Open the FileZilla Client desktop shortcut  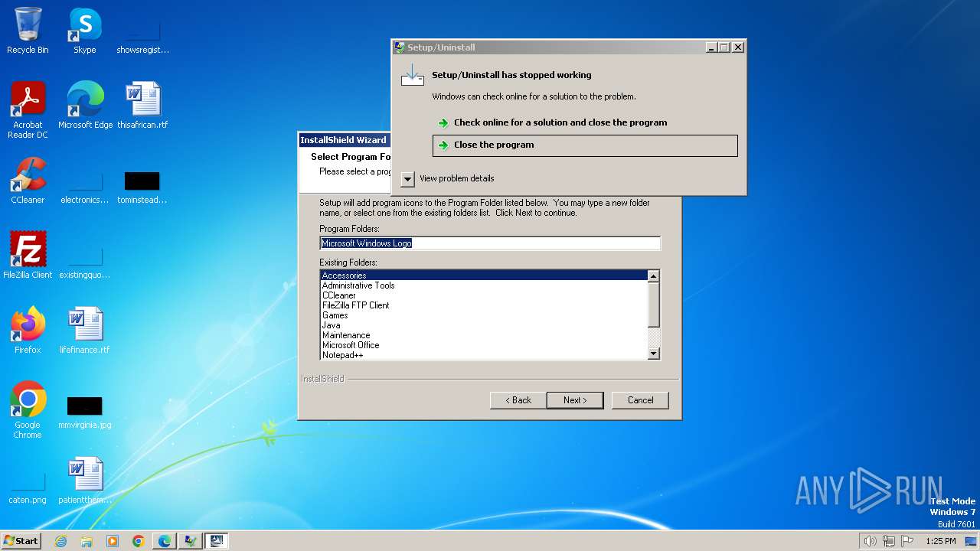28,255
